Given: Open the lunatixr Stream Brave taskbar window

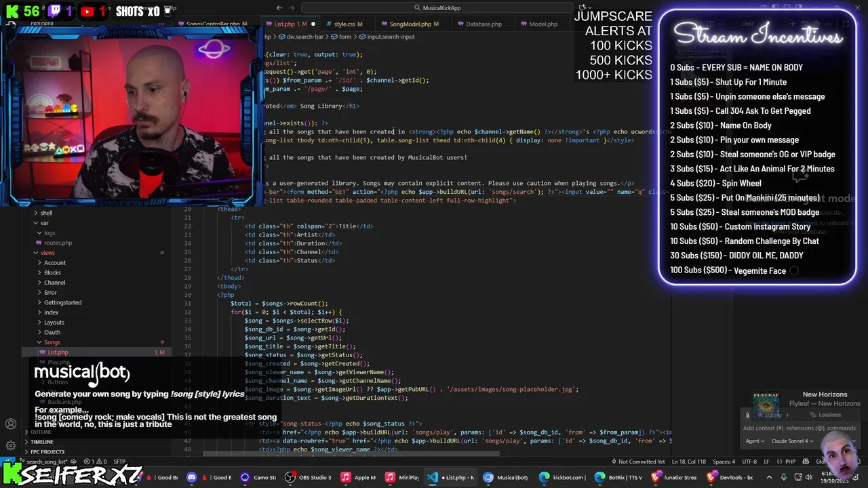Looking at the screenshot, I should pos(673,477).
